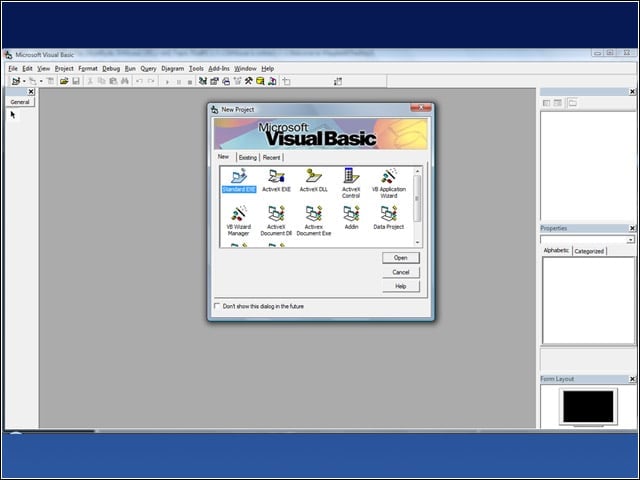640x480 pixels.
Task: Click the Copy toolbar icon
Action: point(102,81)
